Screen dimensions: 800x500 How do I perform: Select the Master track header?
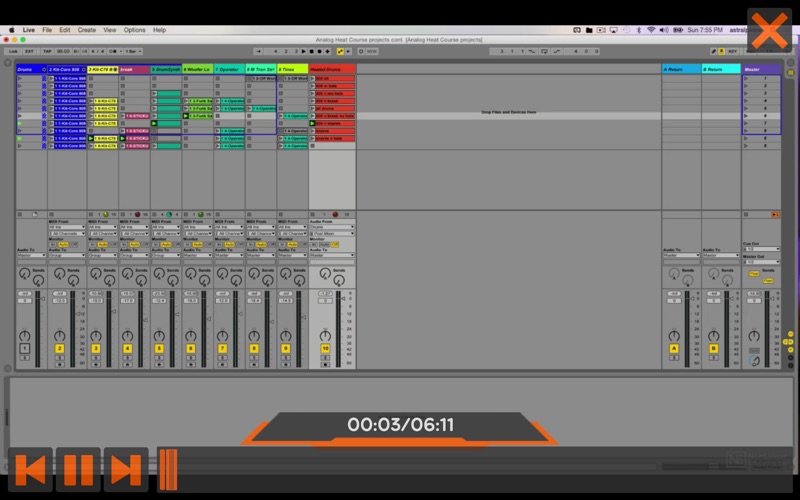pos(761,69)
